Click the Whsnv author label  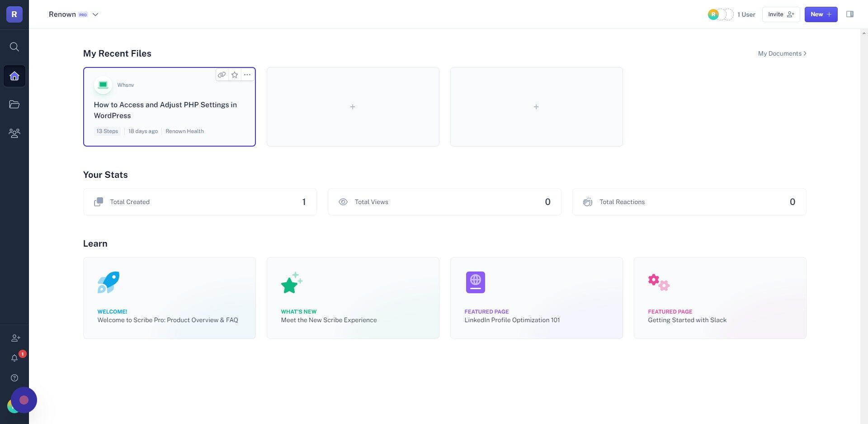(126, 85)
